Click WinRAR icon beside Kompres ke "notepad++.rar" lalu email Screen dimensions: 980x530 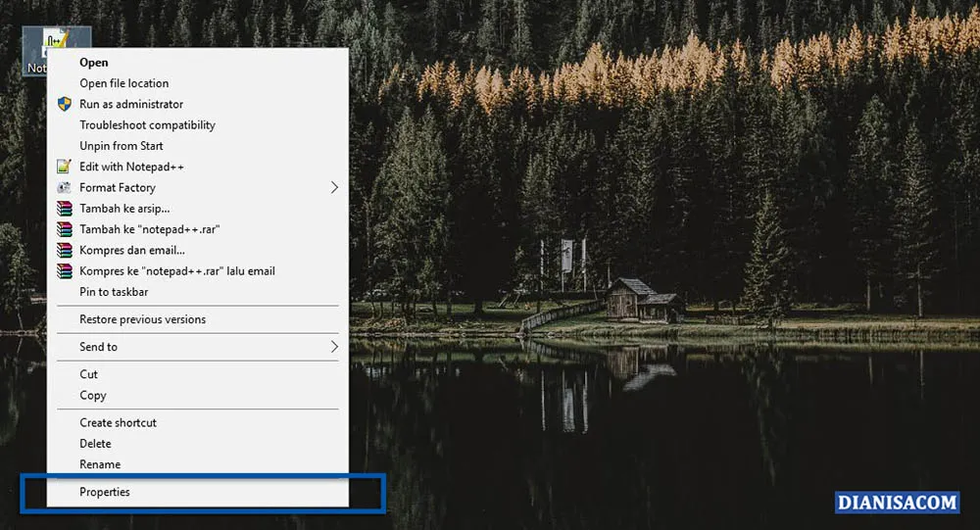[x=64, y=270]
